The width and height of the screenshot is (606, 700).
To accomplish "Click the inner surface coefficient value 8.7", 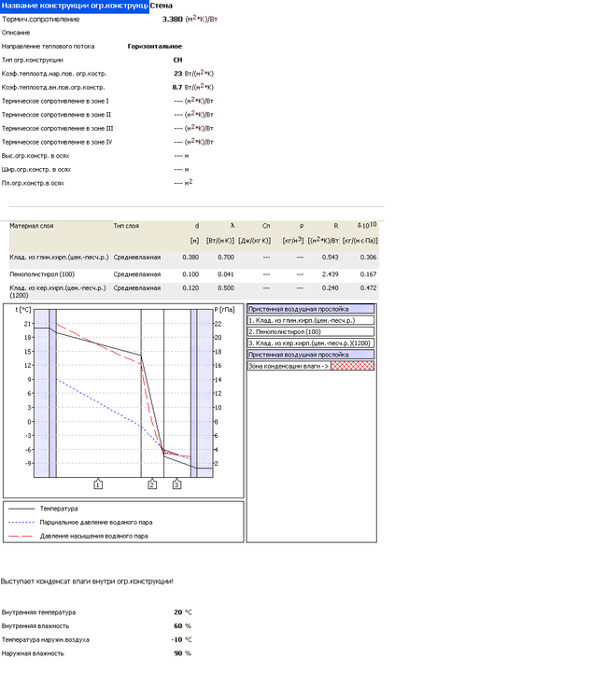I will pos(177,88).
